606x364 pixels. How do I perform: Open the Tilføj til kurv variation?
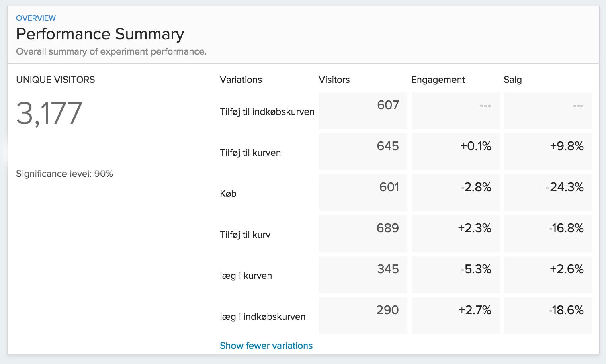tap(245, 235)
